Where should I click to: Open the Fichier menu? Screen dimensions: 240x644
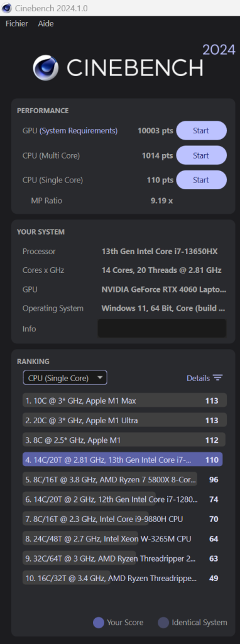pyautogui.click(x=17, y=23)
